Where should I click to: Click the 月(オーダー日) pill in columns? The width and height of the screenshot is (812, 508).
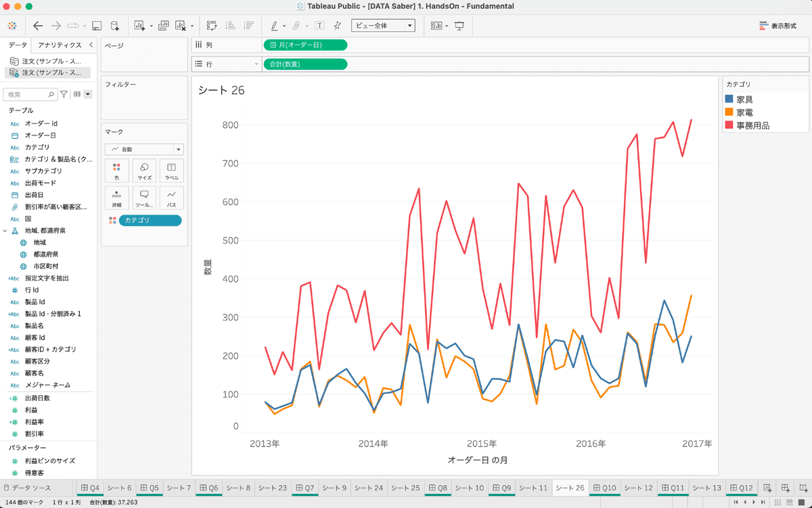[304, 45]
